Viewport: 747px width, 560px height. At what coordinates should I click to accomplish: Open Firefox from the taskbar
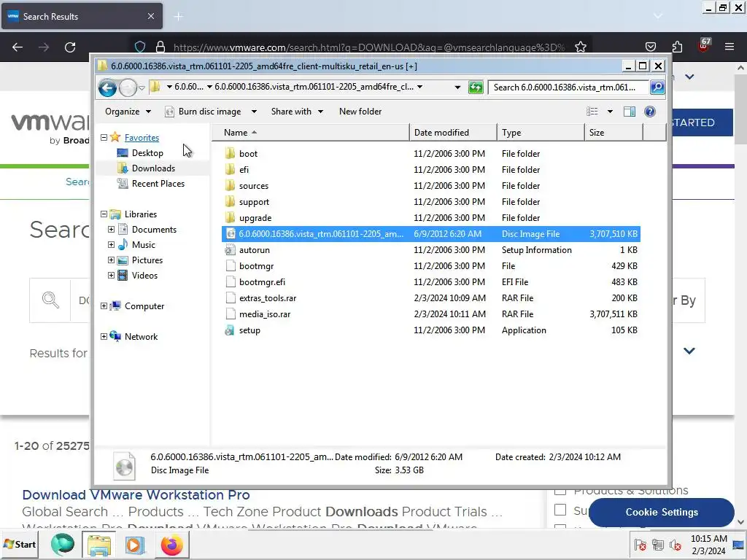coord(171,545)
